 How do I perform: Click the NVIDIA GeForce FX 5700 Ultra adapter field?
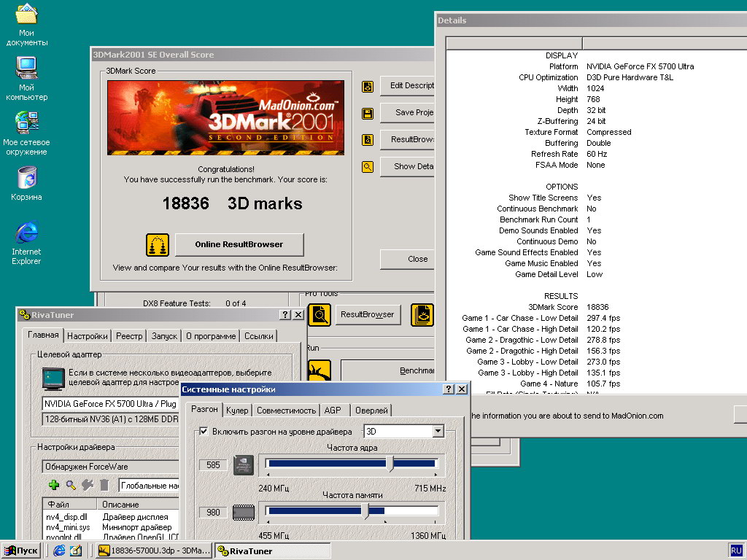(111, 404)
